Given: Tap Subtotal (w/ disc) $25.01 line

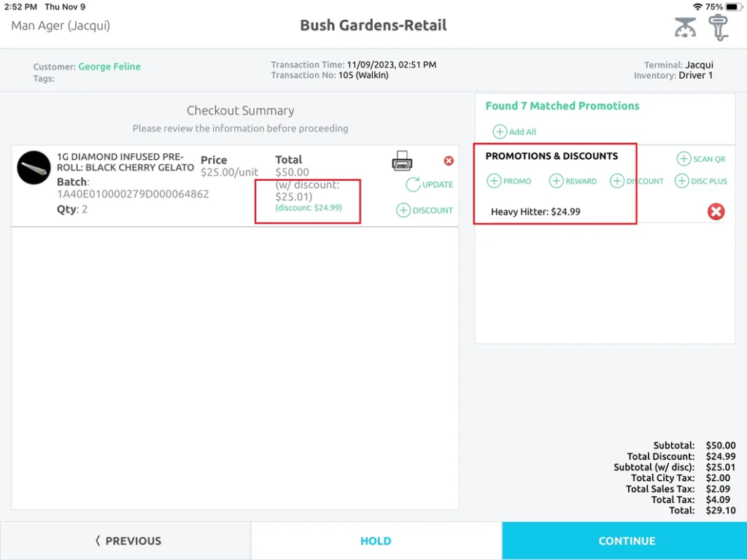Looking at the screenshot, I should tap(674, 467).
